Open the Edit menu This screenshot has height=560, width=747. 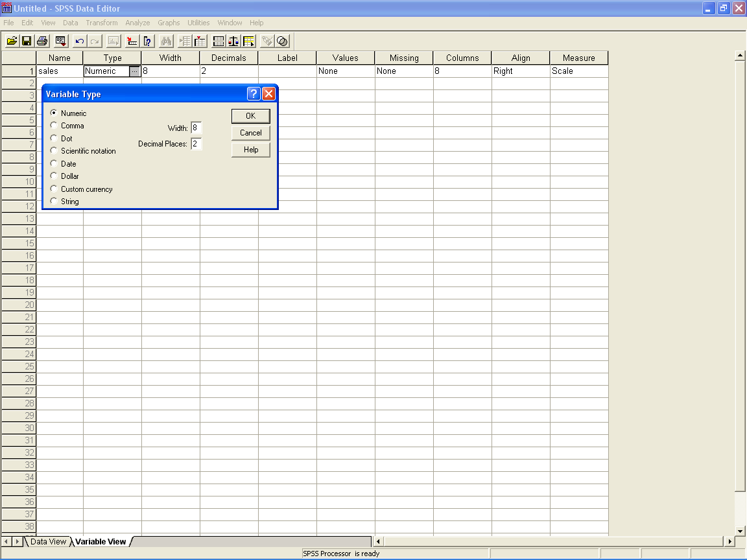coord(27,23)
